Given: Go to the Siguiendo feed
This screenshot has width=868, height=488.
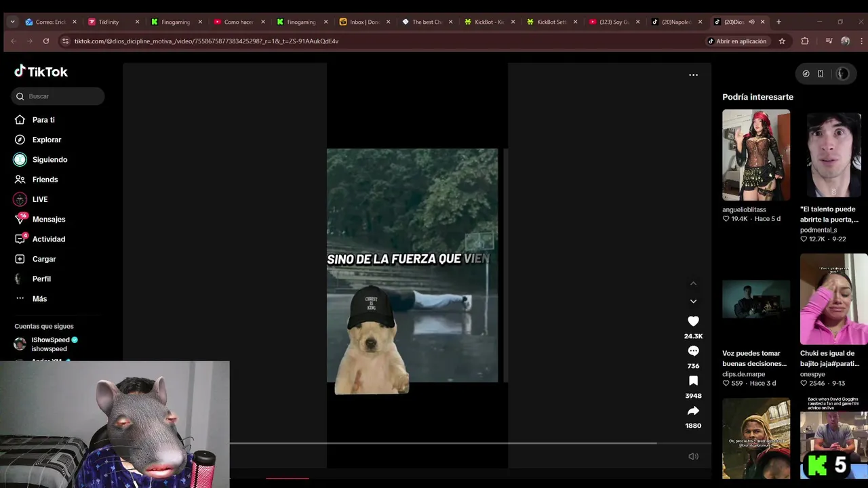Looking at the screenshot, I should point(50,159).
